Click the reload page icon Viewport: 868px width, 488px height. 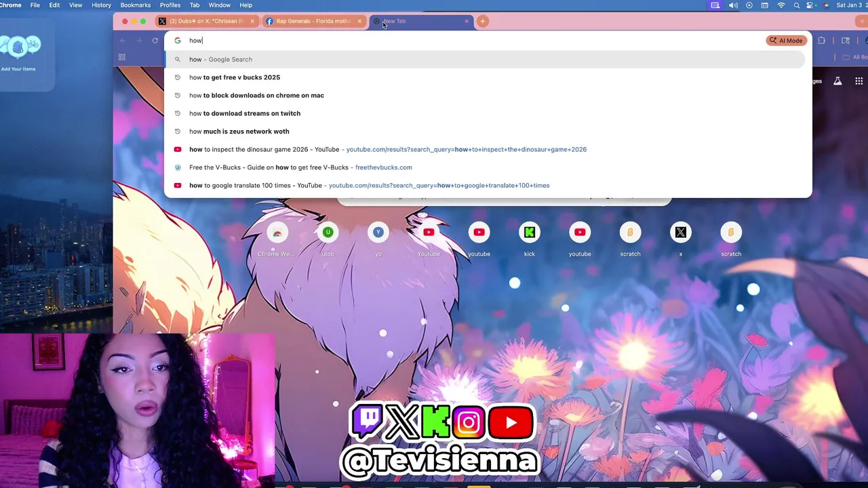(155, 41)
